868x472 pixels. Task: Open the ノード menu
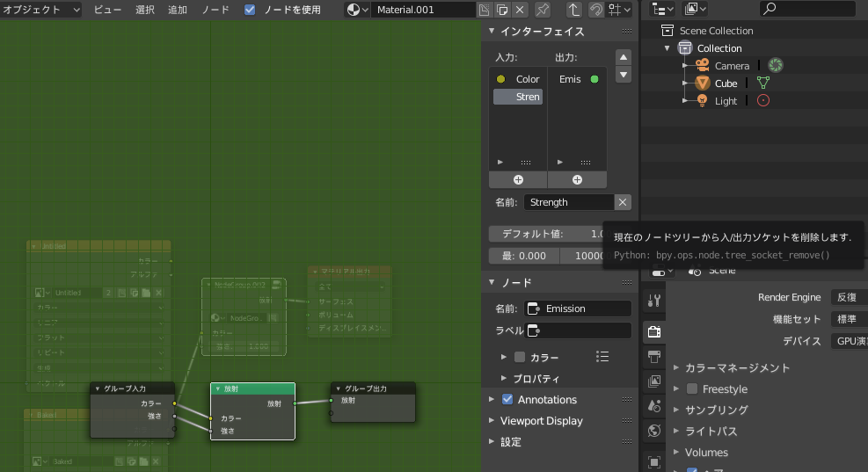[215, 10]
